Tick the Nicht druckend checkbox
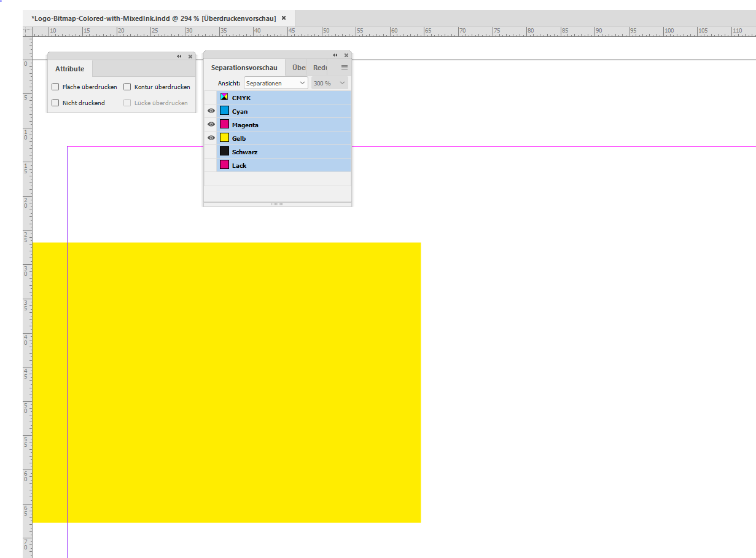Screen dimensions: 756x558 55,103
